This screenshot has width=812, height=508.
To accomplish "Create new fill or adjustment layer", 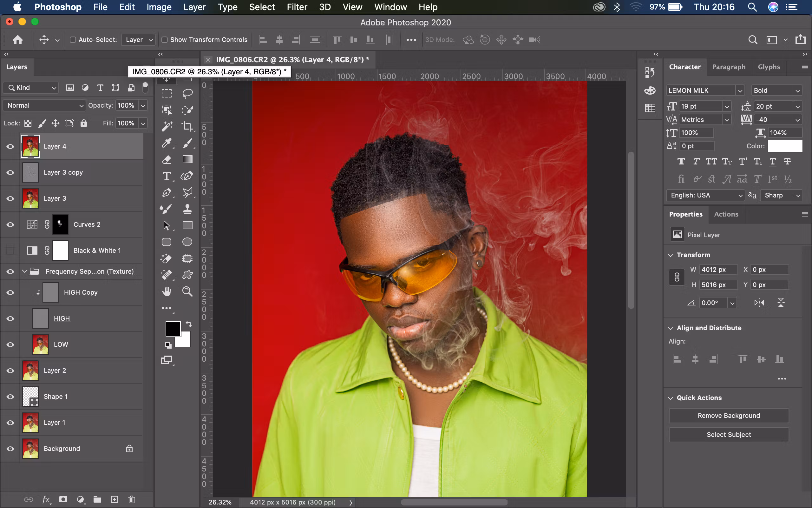I will 81,500.
